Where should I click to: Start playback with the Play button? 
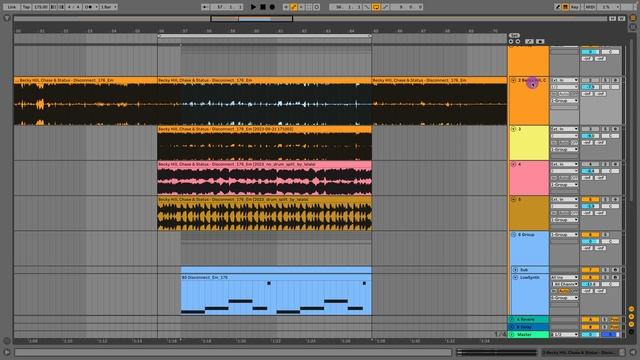click(x=253, y=7)
